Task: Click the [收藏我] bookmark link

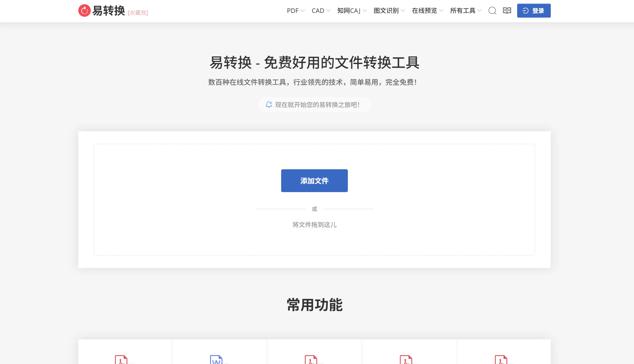Action: click(x=138, y=13)
